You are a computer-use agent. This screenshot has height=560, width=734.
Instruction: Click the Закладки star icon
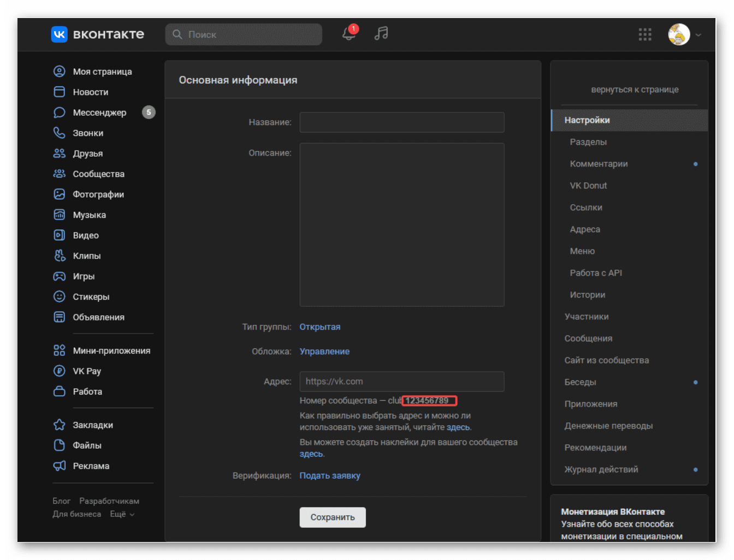point(59,425)
